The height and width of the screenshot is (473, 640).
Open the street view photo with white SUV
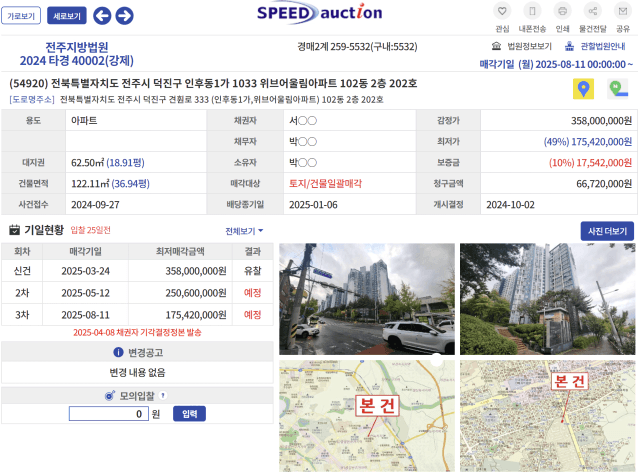(x=367, y=299)
